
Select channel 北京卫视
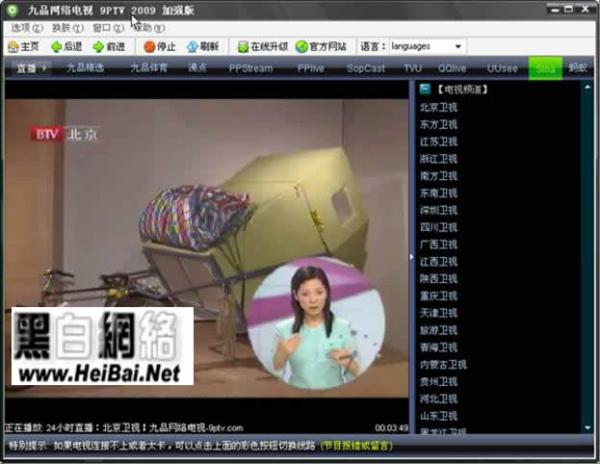[438, 107]
